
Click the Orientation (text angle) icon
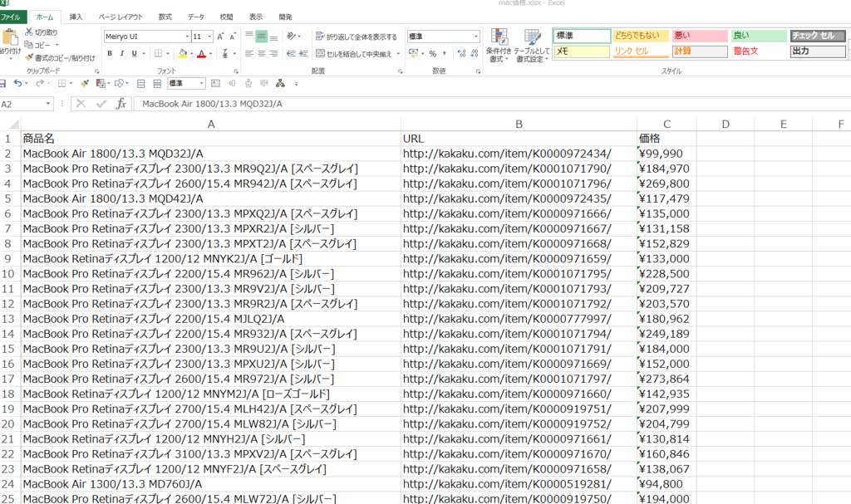[292, 37]
